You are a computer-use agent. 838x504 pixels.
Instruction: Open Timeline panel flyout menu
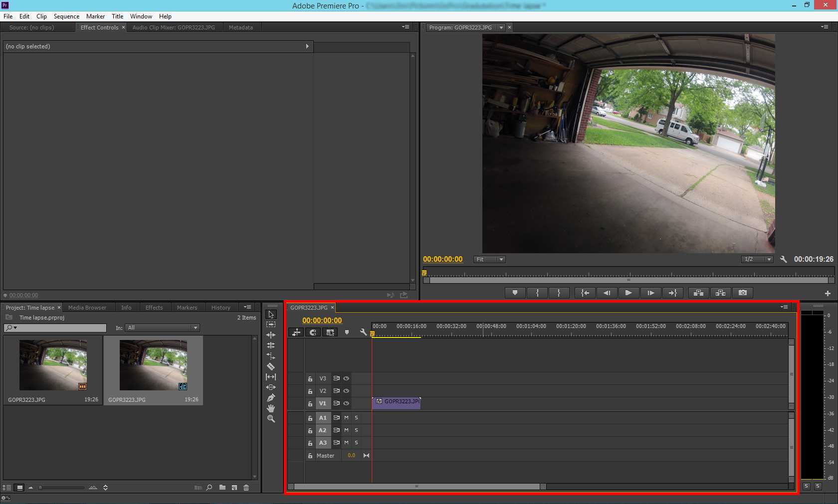point(784,307)
